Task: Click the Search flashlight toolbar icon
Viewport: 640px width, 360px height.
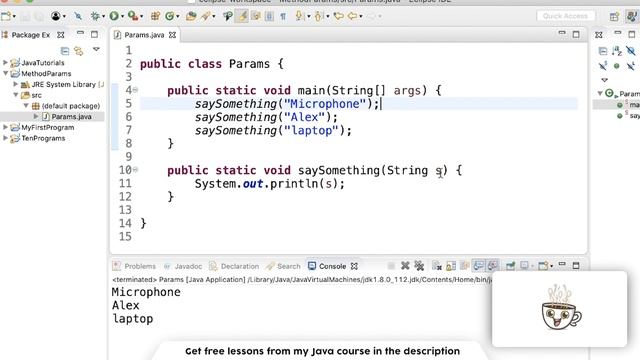Action: click(x=206, y=16)
